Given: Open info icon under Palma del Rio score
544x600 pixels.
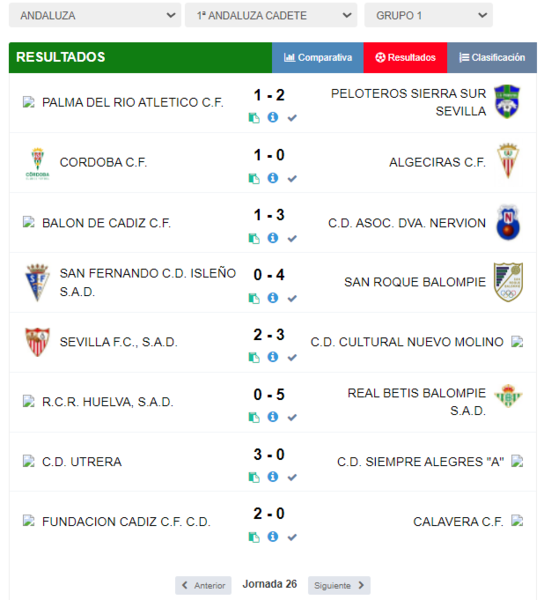Looking at the screenshot, I should [273, 117].
